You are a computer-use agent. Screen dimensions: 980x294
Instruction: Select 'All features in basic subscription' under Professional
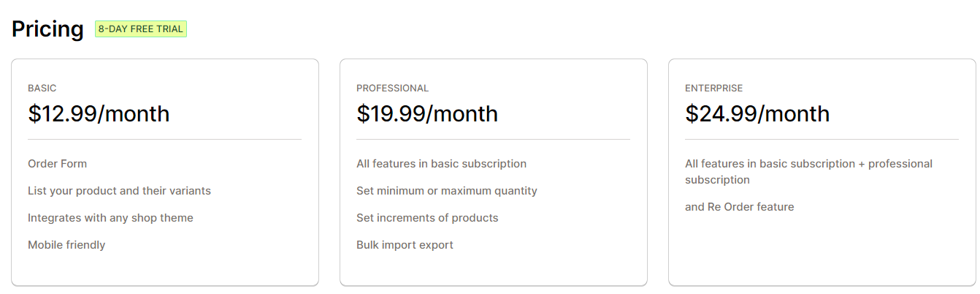[x=441, y=164]
